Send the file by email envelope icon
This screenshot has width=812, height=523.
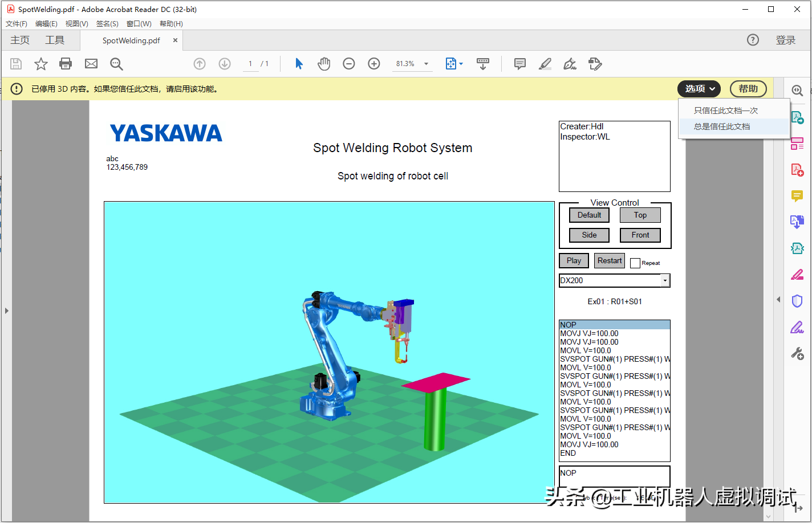tap(91, 64)
